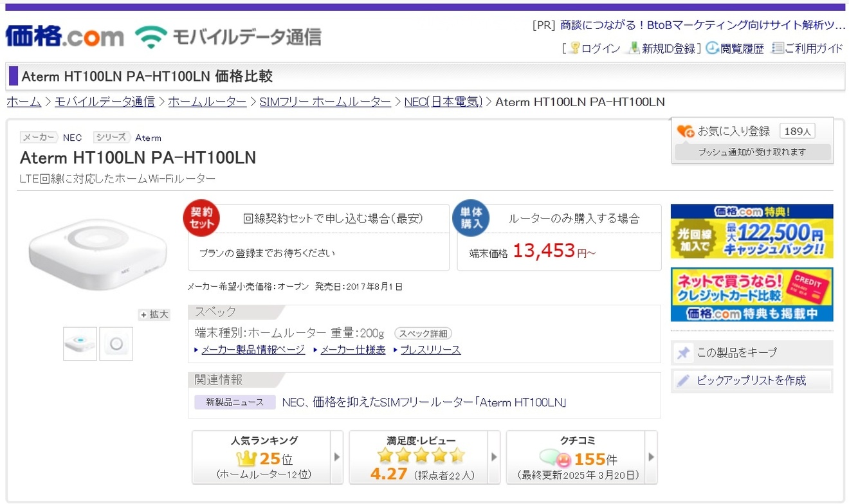This screenshot has height=504, width=849.
Task: Click the blue 単体購入 badge
Action: 471,219
